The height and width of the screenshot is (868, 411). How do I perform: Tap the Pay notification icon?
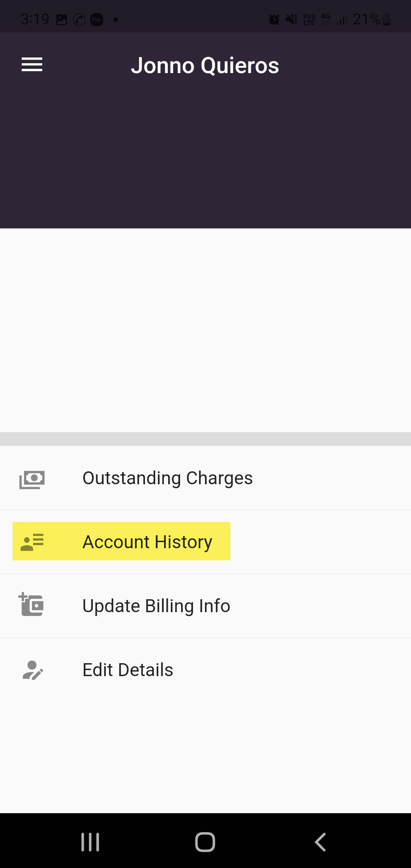coord(97,19)
